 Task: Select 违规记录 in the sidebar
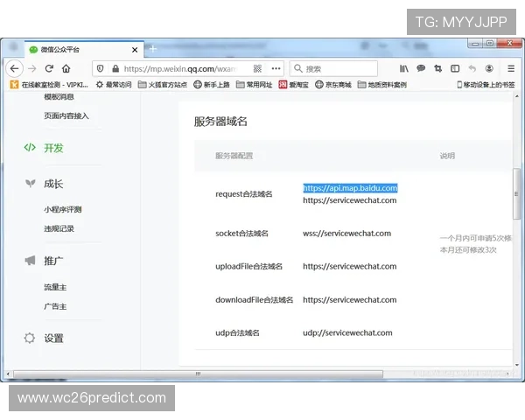click(59, 228)
